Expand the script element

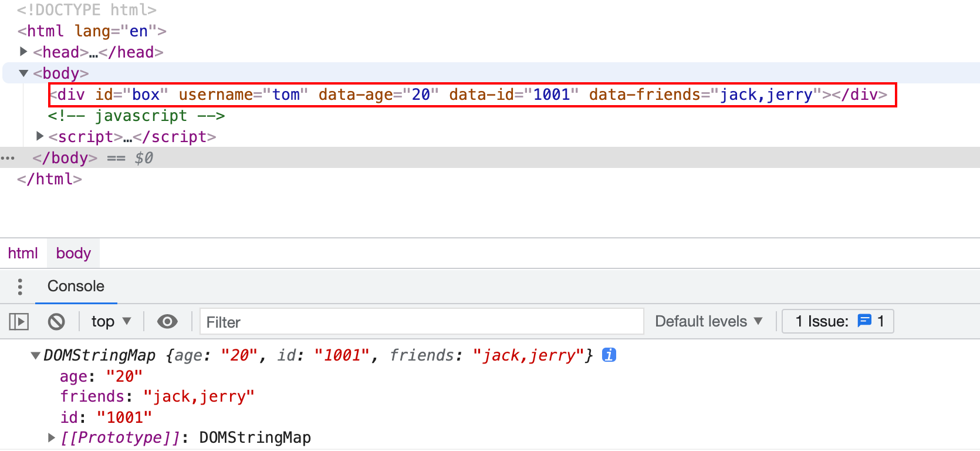pyautogui.click(x=39, y=136)
